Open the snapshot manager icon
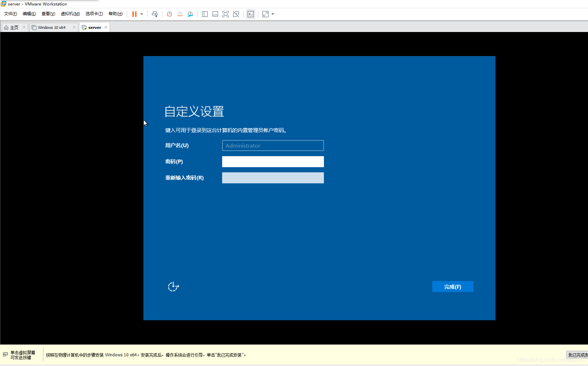This screenshot has height=366, width=588. 190,14
